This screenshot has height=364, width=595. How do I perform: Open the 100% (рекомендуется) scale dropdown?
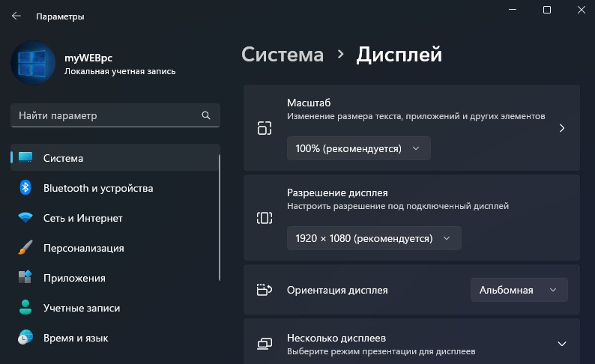coord(359,148)
